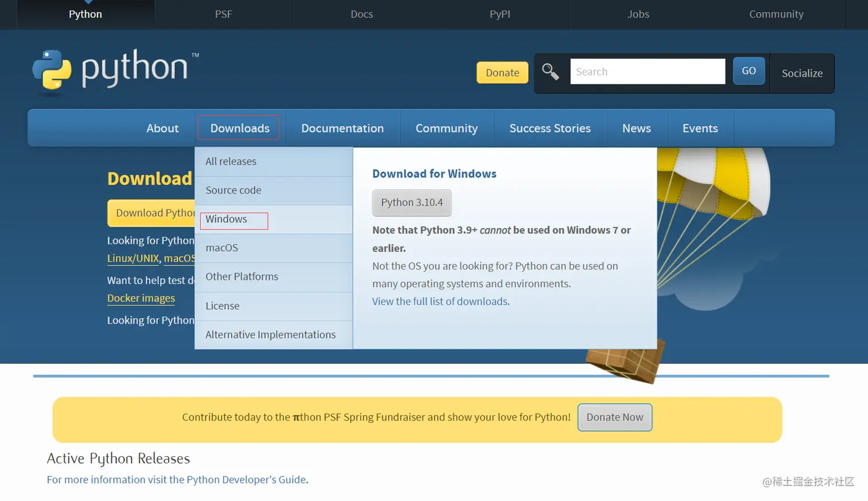
Task: Switch to the Docs top tab
Action: pyautogui.click(x=362, y=14)
